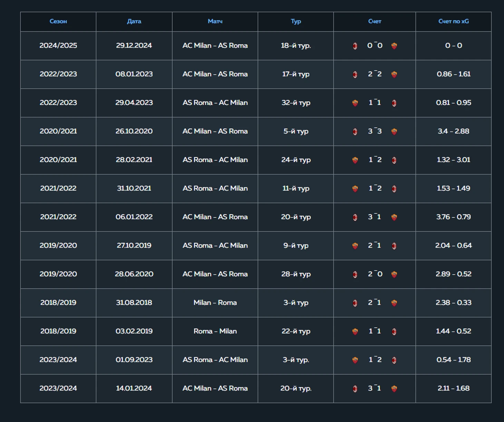Select the date 27.10.2019
Screen dimensions: 504x422
point(134,246)
